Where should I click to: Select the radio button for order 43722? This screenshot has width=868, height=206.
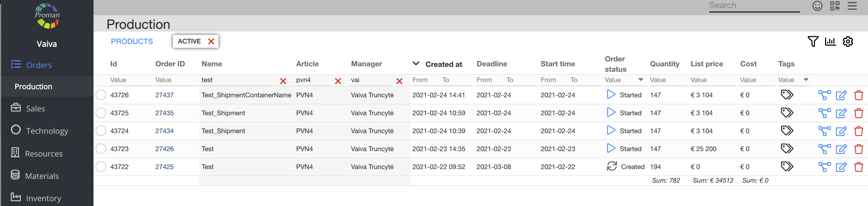pyautogui.click(x=101, y=167)
